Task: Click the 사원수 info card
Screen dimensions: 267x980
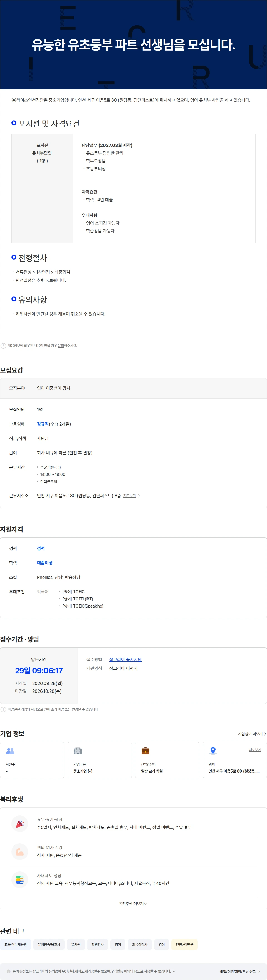Action: click(x=32, y=760)
